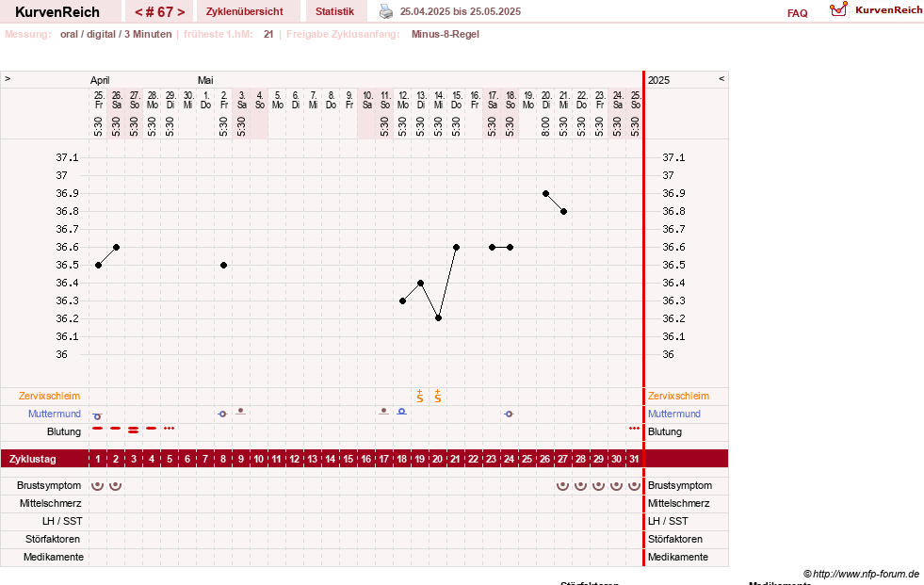Click the left arrow beside 2025
Viewport: 924px width, 585px height.
[x=721, y=78]
